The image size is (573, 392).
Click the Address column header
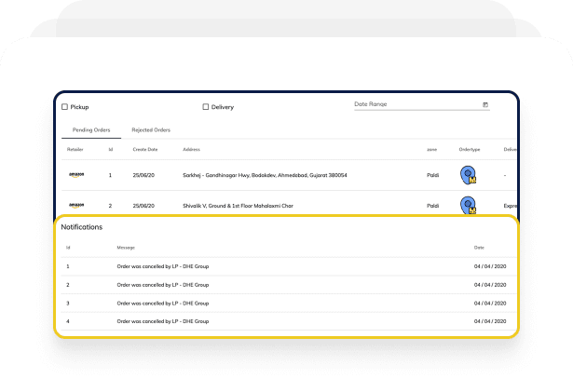click(x=191, y=149)
